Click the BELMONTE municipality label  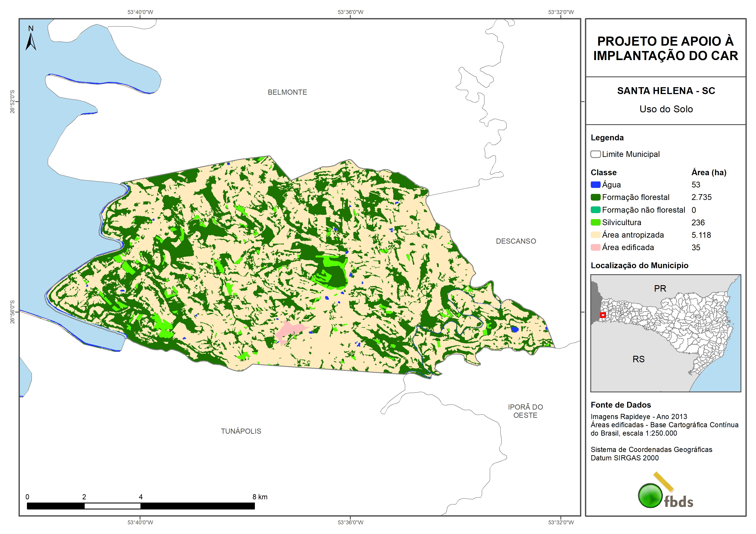pos(287,93)
